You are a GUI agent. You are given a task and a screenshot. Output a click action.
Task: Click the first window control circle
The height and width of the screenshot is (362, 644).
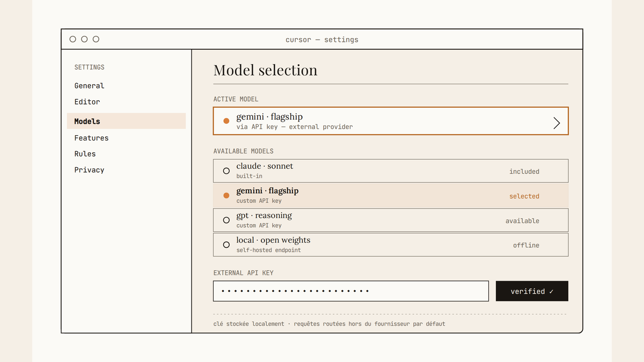[x=73, y=39]
